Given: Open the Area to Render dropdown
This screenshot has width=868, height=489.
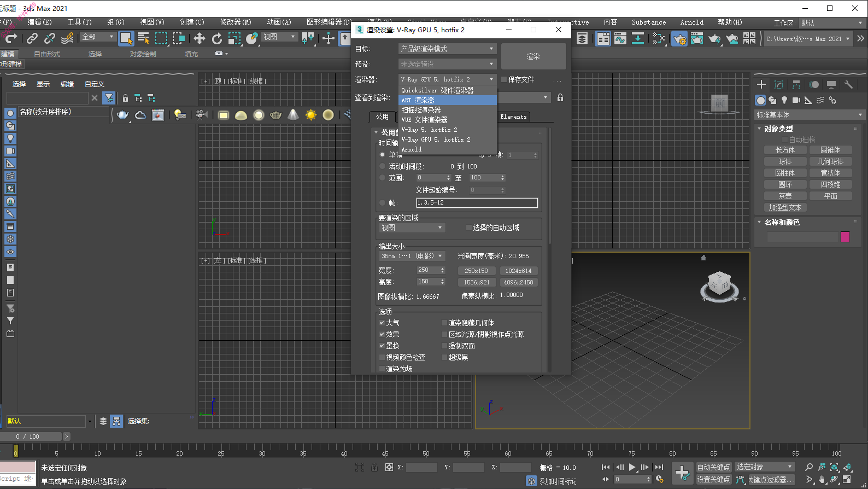Looking at the screenshot, I should [412, 228].
